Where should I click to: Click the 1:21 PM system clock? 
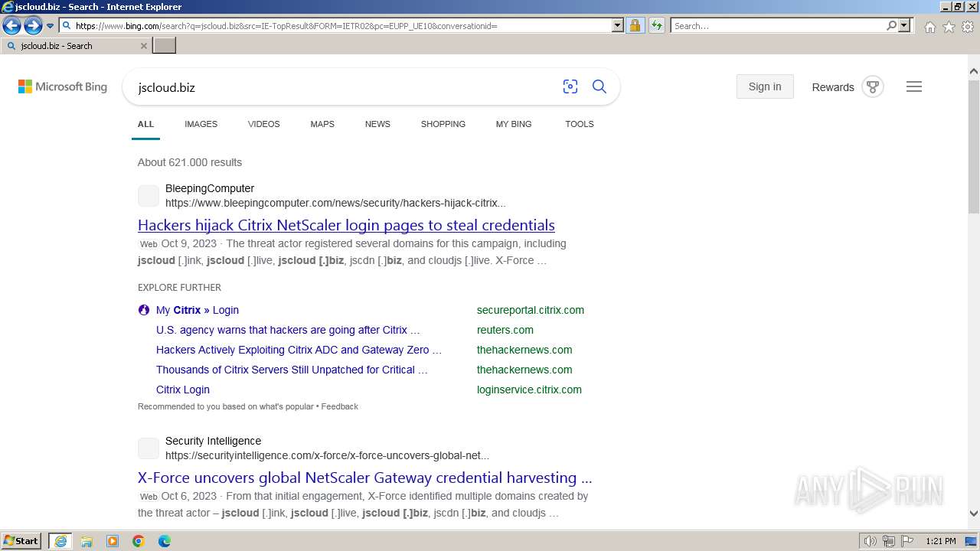[941, 541]
